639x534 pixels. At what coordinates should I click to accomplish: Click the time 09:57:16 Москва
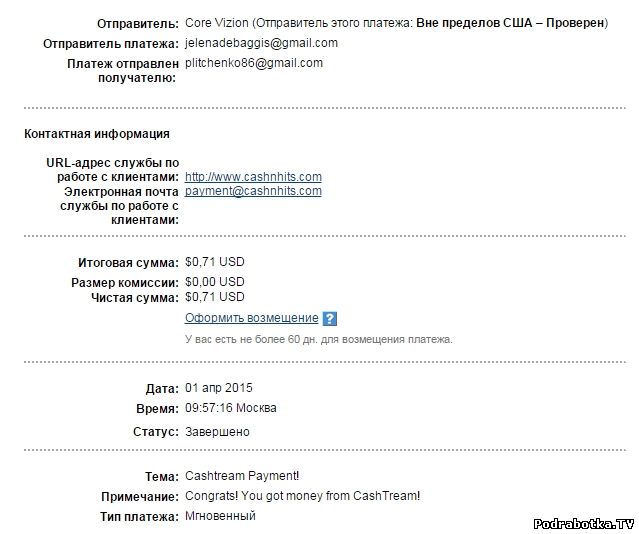[231, 408]
